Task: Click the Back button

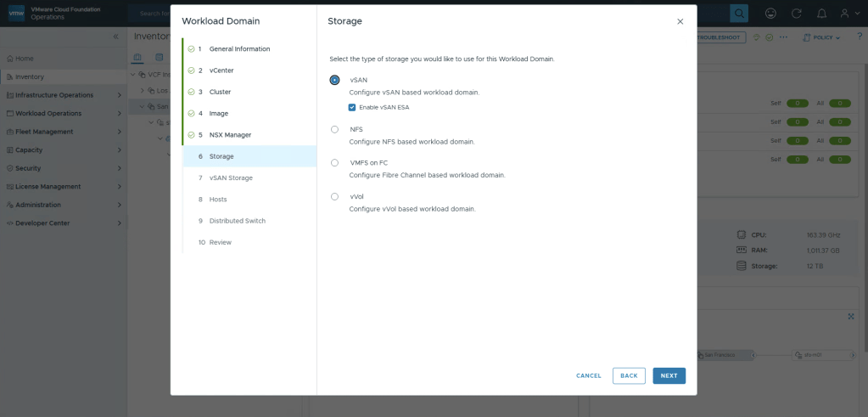Action: click(x=629, y=375)
